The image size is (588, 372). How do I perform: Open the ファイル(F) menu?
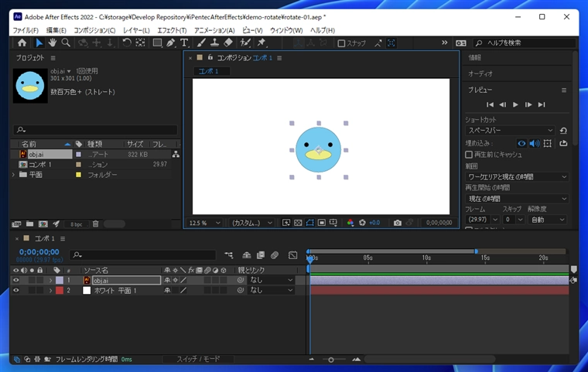(x=26, y=30)
